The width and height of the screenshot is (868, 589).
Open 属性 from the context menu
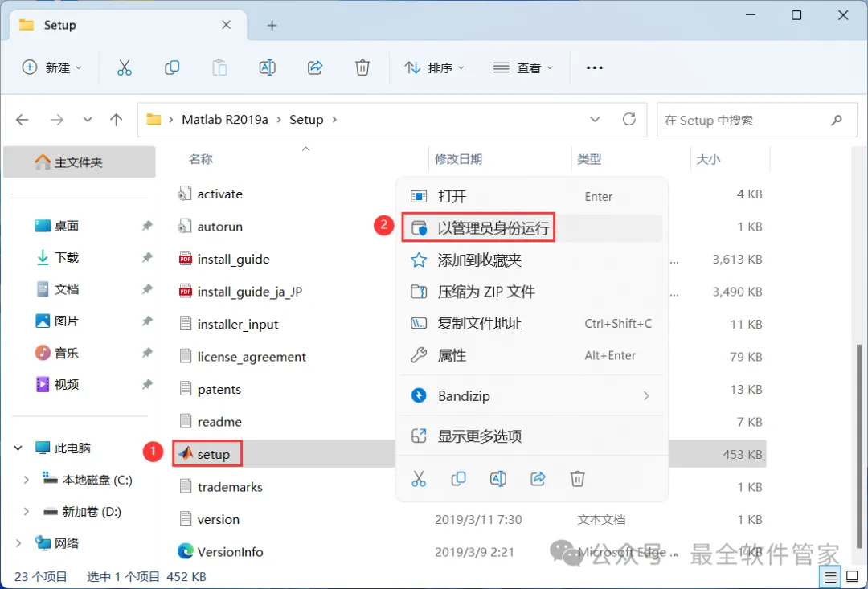[x=532, y=355]
